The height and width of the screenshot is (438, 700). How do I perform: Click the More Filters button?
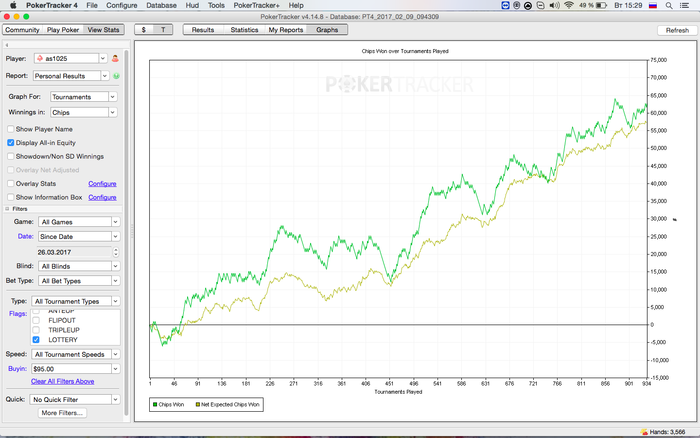(x=62, y=413)
